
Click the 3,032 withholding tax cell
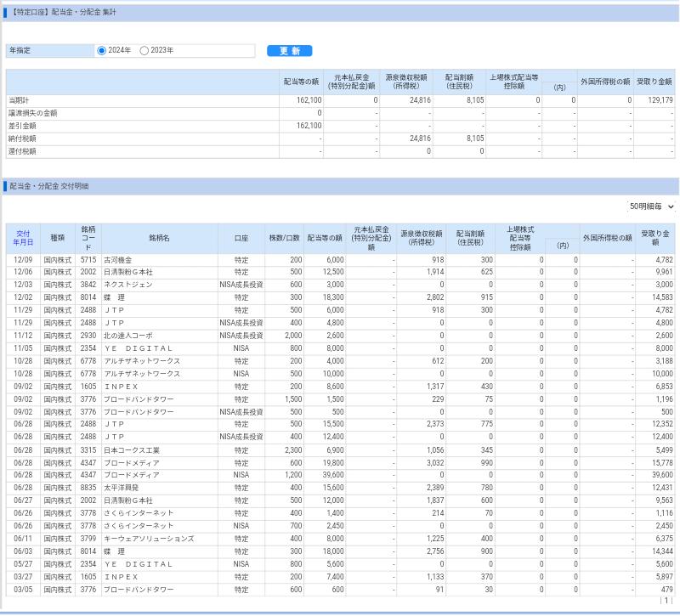435,463
